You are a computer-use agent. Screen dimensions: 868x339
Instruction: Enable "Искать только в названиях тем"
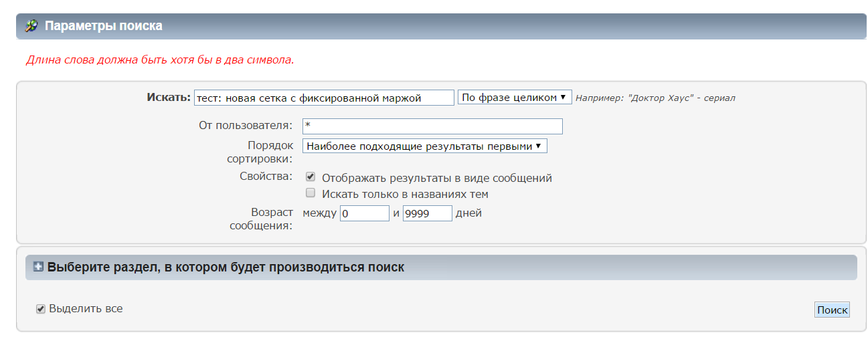pos(311,193)
